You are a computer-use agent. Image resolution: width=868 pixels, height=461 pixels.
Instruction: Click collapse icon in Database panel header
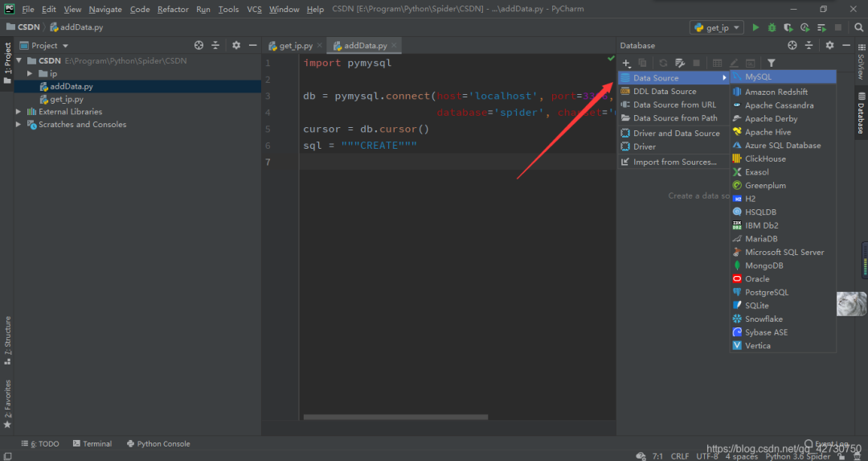[x=809, y=45]
